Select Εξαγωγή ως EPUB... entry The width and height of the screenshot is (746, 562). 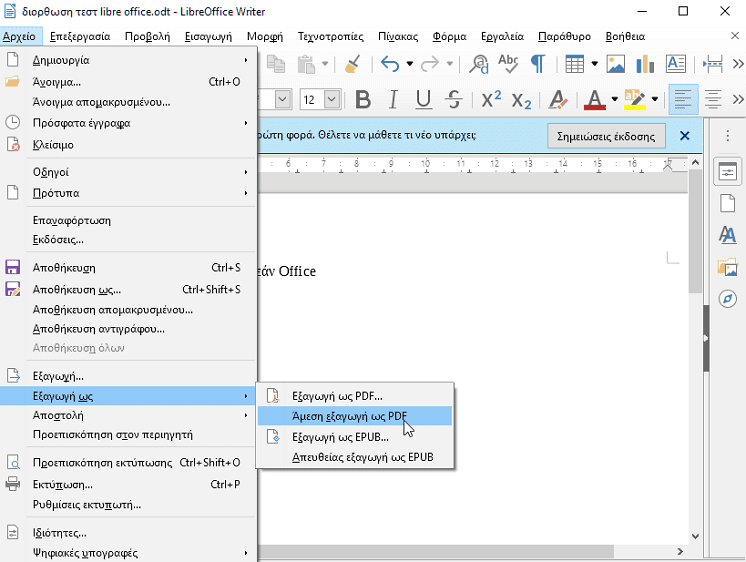pyautogui.click(x=355, y=437)
